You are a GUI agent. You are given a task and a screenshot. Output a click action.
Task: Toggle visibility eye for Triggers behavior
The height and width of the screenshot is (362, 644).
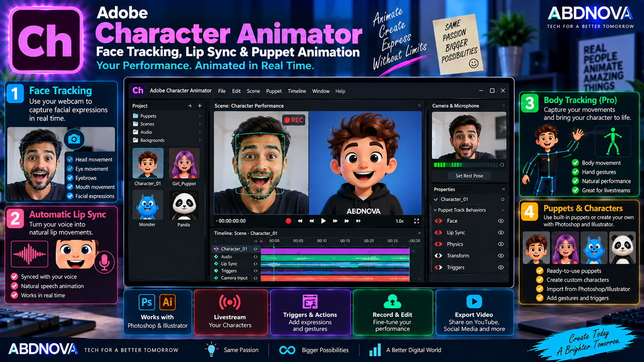click(x=501, y=267)
